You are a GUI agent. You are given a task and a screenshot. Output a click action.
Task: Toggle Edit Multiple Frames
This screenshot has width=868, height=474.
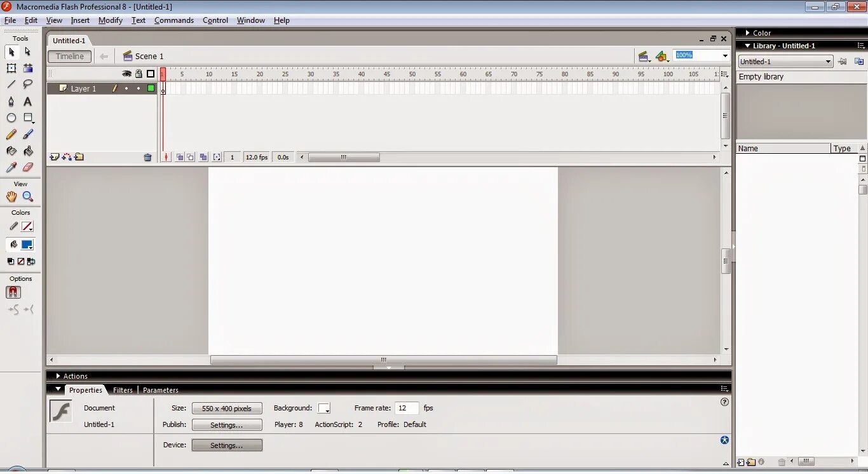(203, 157)
